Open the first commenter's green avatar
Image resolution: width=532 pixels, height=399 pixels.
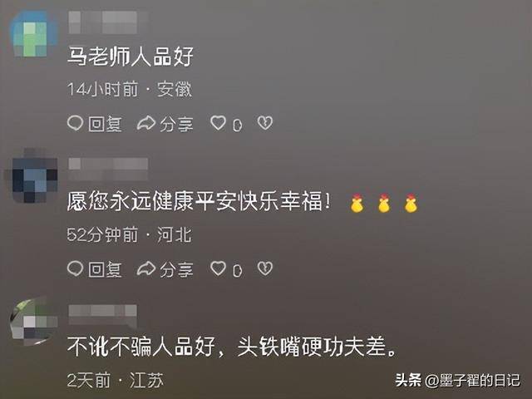34,34
